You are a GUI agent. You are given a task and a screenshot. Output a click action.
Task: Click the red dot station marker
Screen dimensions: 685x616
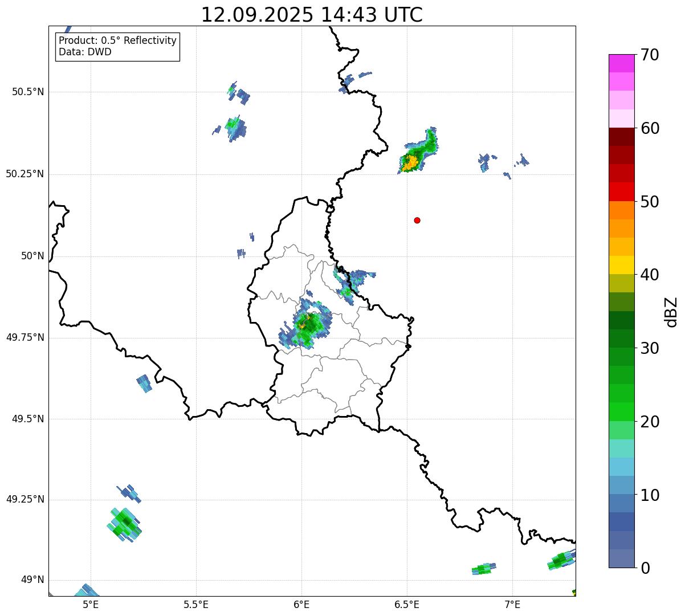coord(417,220)
